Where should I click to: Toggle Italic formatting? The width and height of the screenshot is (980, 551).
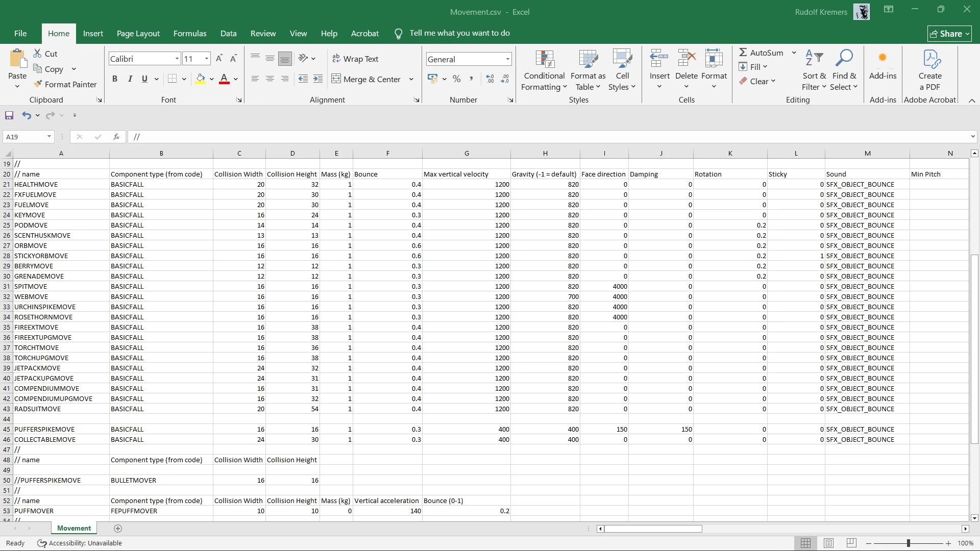(x=130, y=79)
